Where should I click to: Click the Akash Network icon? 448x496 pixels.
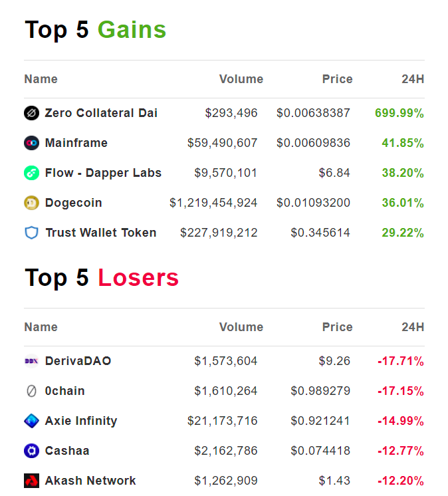click(x=31, y=481)
